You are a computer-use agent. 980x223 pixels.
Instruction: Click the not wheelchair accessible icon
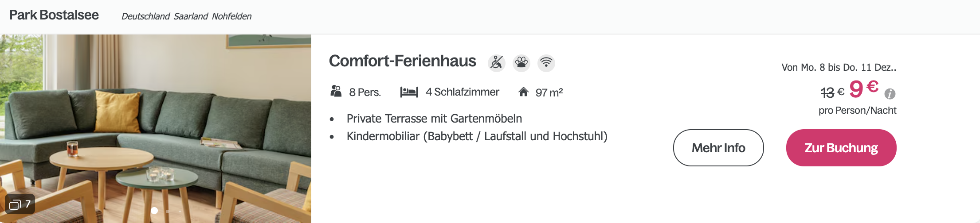pos(497,63)
